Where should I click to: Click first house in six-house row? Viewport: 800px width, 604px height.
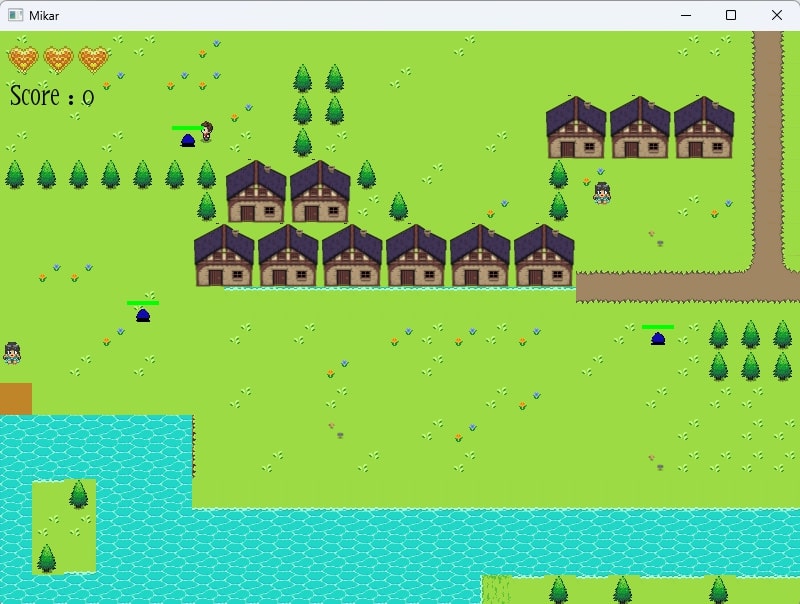[224, 255]
